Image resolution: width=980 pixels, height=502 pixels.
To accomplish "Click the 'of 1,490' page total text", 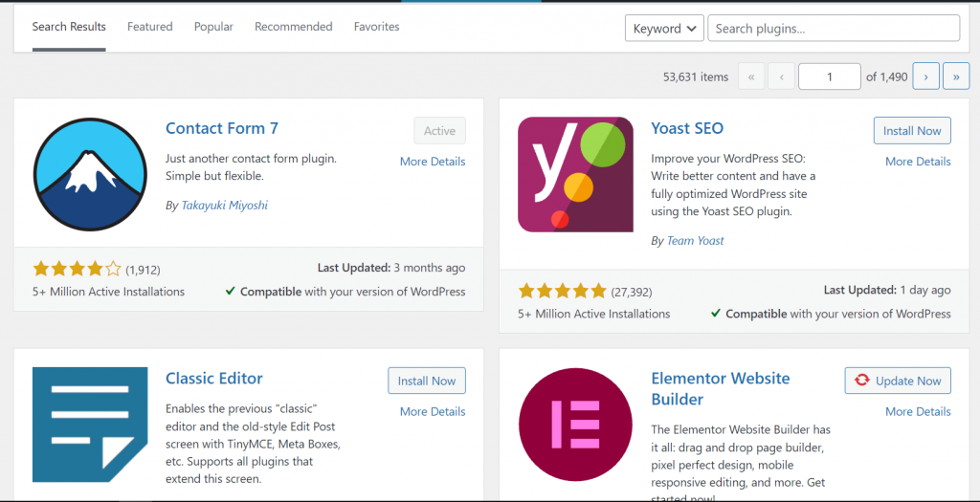I will [887, 76].
